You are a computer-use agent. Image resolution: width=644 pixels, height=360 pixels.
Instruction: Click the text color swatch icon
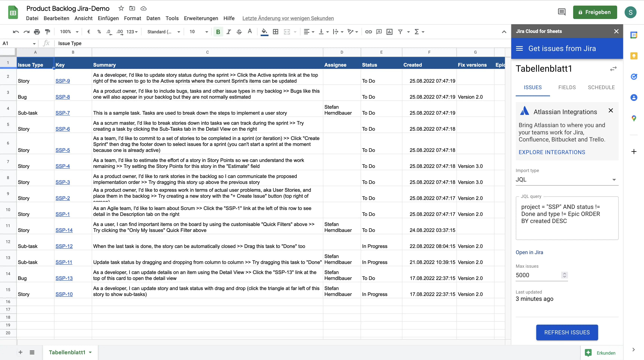tap(249, 31)
